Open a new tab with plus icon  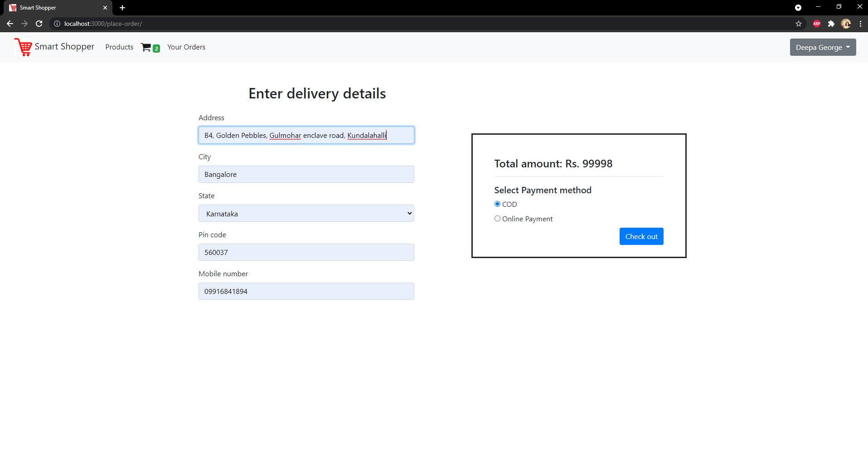point(122,8)
